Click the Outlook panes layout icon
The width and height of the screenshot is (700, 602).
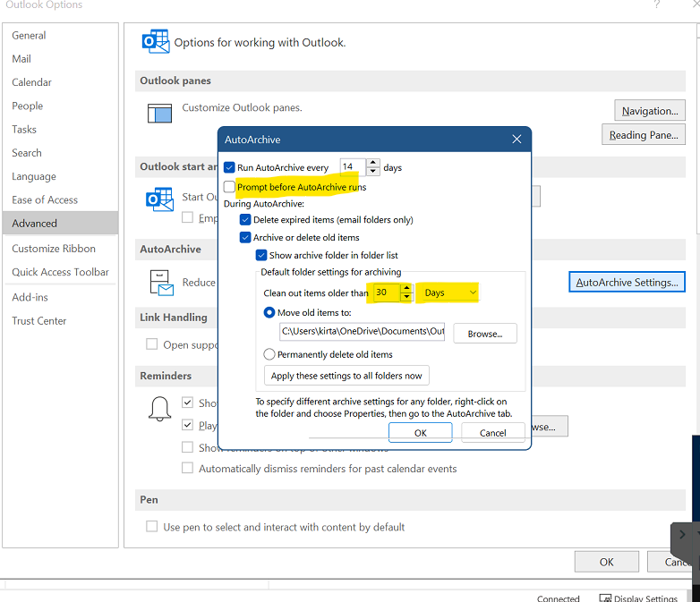point(160,113)
